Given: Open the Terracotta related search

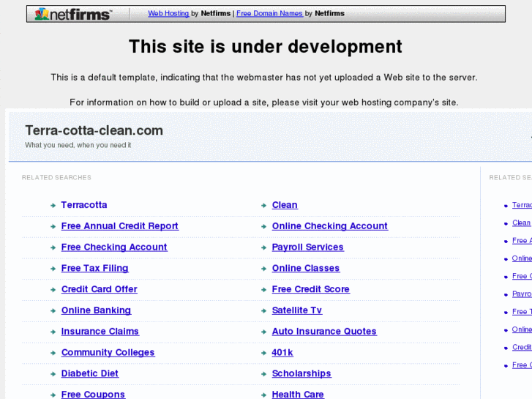Looking at the screenshot, I should pyautogui.click(x=84, y=205).
